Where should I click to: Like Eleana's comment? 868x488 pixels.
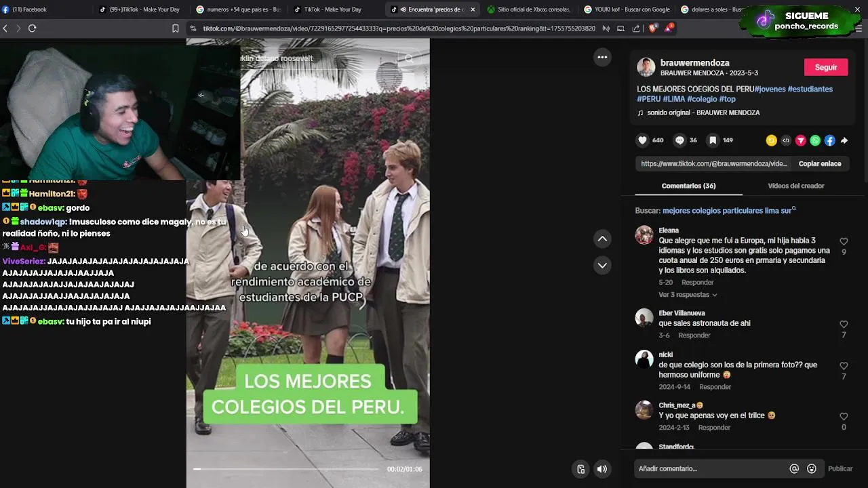[x=844, y=241]
